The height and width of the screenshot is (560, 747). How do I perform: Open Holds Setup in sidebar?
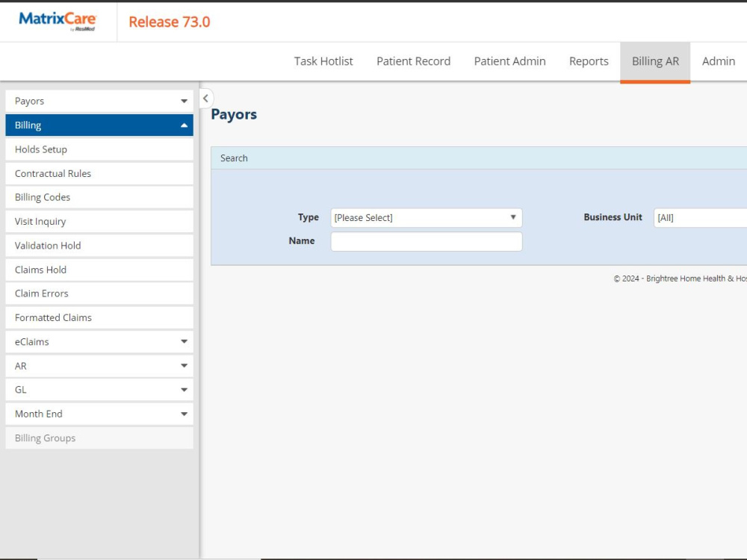99,149
